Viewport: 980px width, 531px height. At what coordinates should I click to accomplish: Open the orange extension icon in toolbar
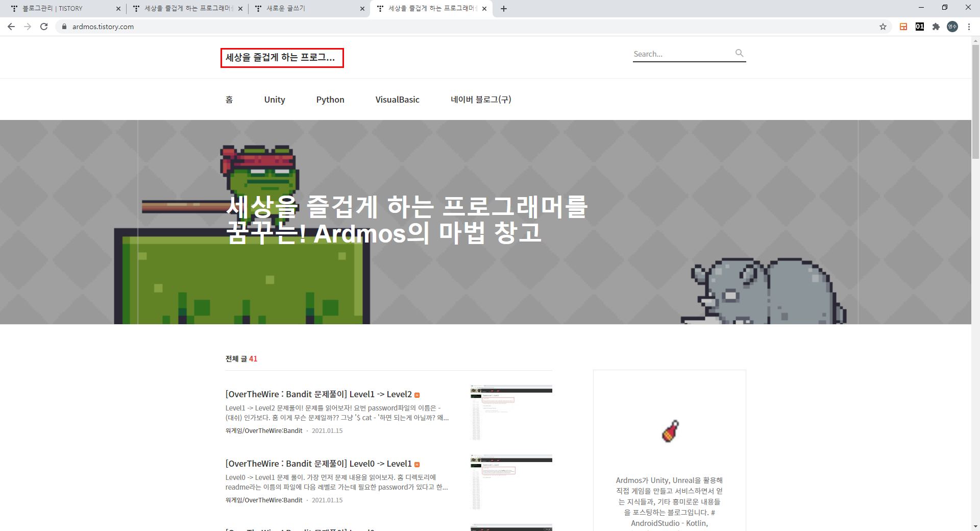pyautogui.click(x=903, y=27)
